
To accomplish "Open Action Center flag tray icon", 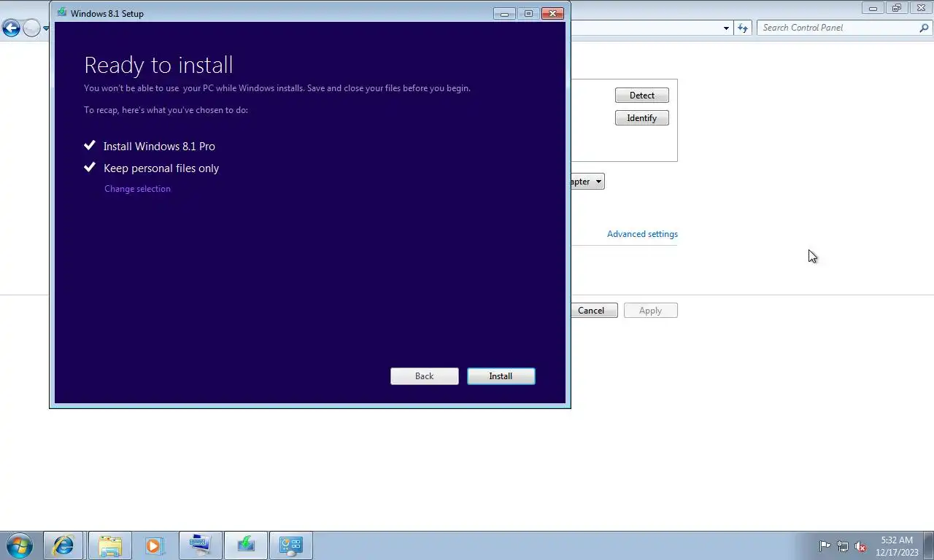I will 825,546.
